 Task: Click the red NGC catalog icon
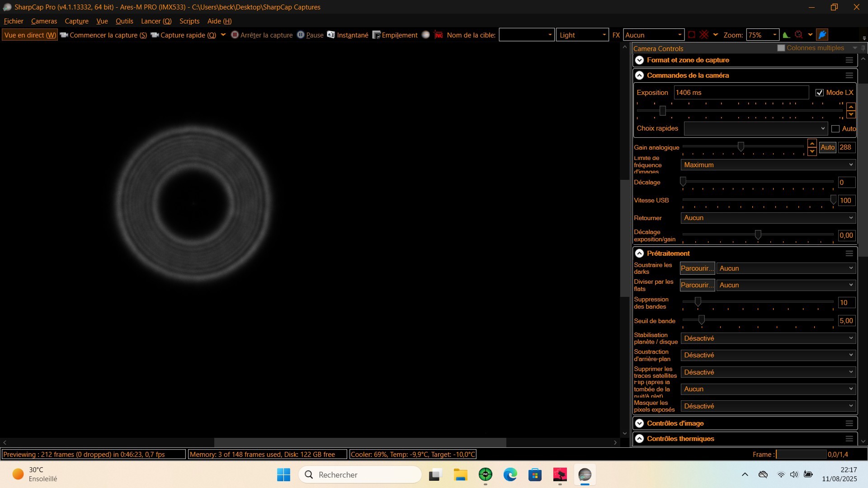pos(439,35)
